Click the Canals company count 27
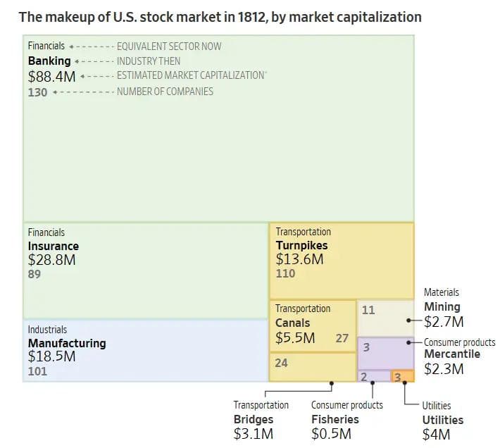This screenshot has height=448, width=500. pyautogui.click(x=342, y=338)
